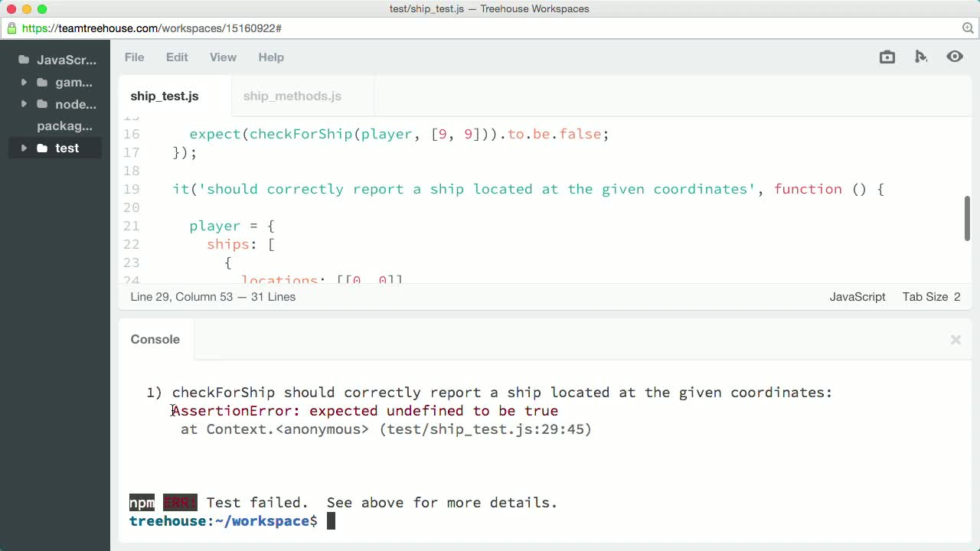Open the File menu

(x=134, y=57)
